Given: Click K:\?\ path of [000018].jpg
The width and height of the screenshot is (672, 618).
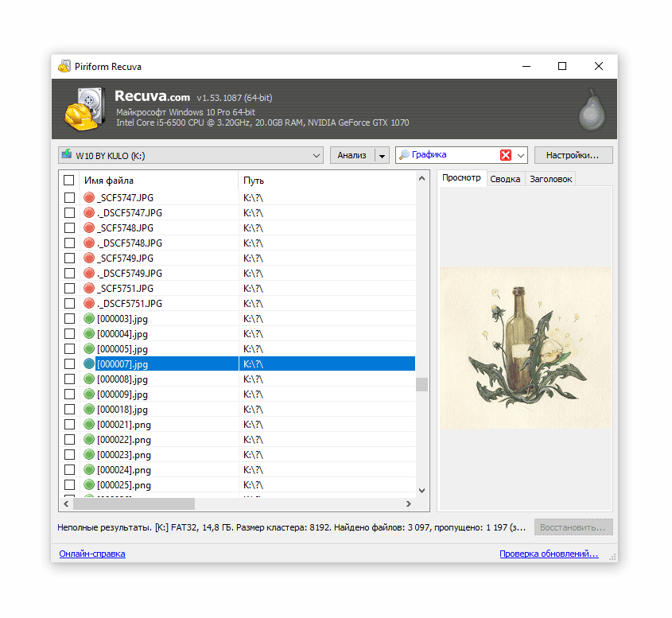Looking at the screenshot, I should point(253,410).
